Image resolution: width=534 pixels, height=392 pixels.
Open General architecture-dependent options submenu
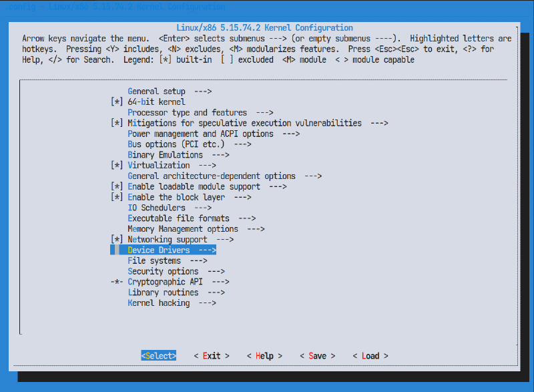[x=224, y=176]
